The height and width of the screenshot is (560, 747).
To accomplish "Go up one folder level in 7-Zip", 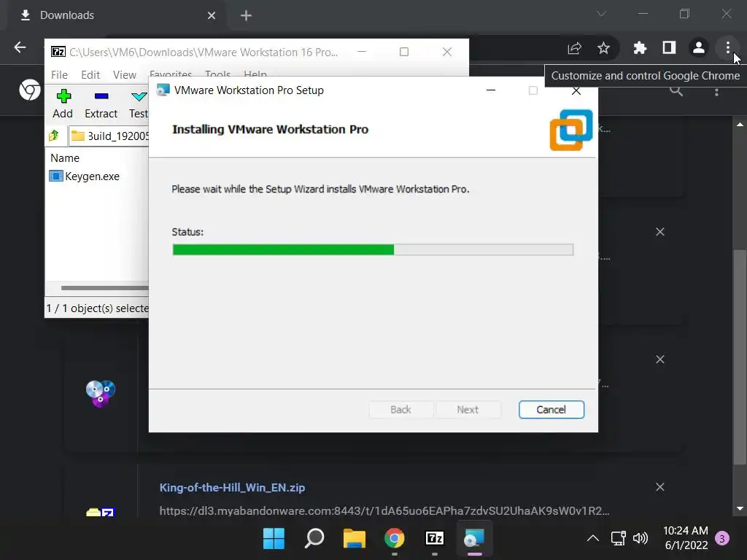I will pyautogui.click(x=54, y=136).
